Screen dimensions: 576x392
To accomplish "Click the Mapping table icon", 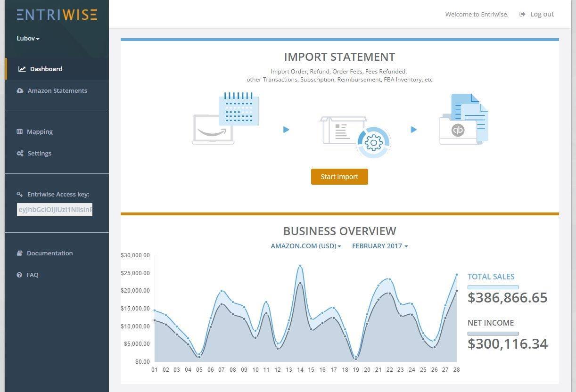I will tap(19, 131).
